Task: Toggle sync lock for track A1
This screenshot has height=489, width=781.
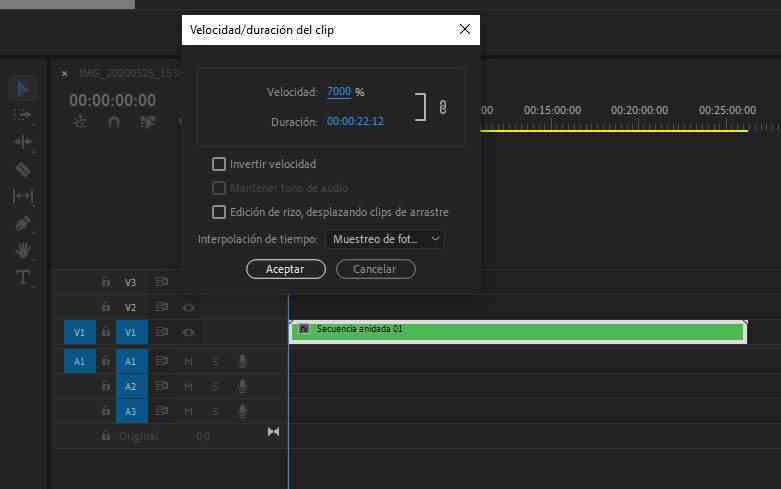Action: point(161,361)
